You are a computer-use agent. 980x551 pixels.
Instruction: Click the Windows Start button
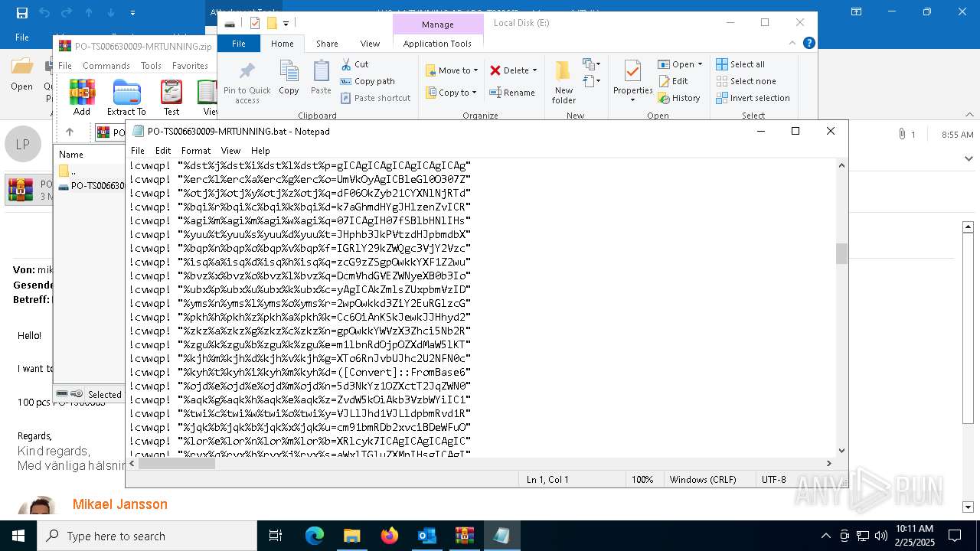pyautogui.click(x=18, y=536)
